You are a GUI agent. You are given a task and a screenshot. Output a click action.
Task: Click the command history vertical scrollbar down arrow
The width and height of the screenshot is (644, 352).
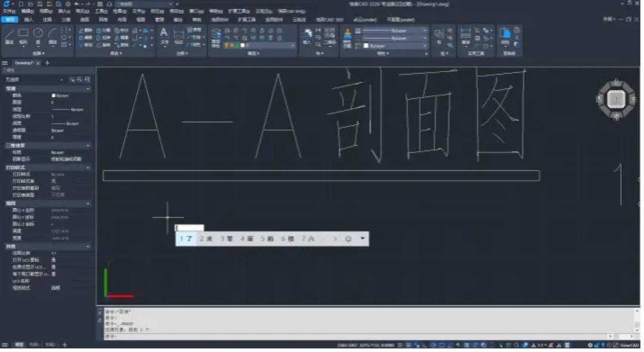point(637,330)
